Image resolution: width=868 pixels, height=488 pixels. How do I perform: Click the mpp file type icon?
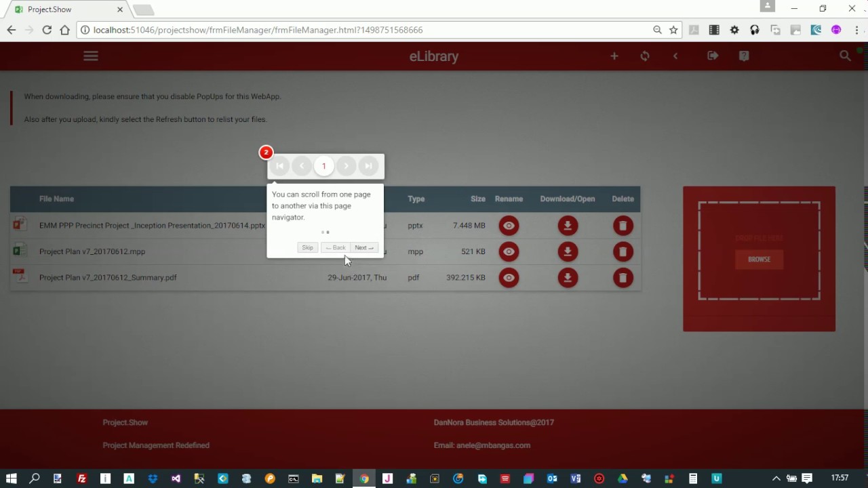20,251
